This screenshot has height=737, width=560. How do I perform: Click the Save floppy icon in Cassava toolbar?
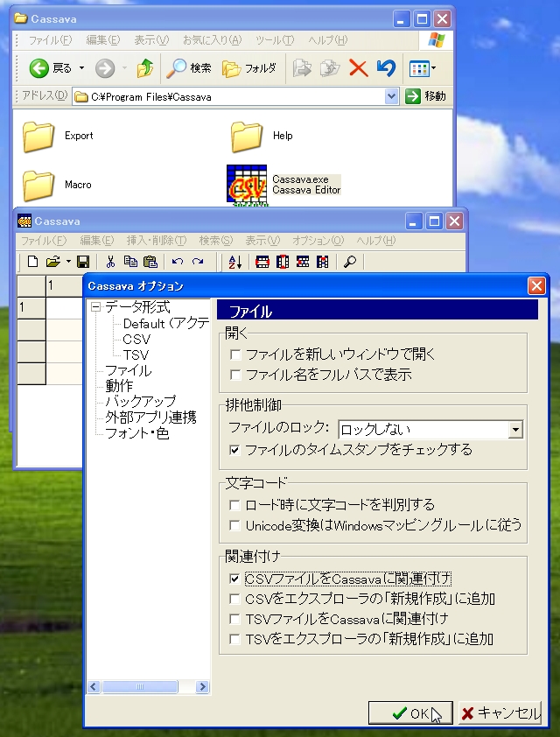point(83,262)
